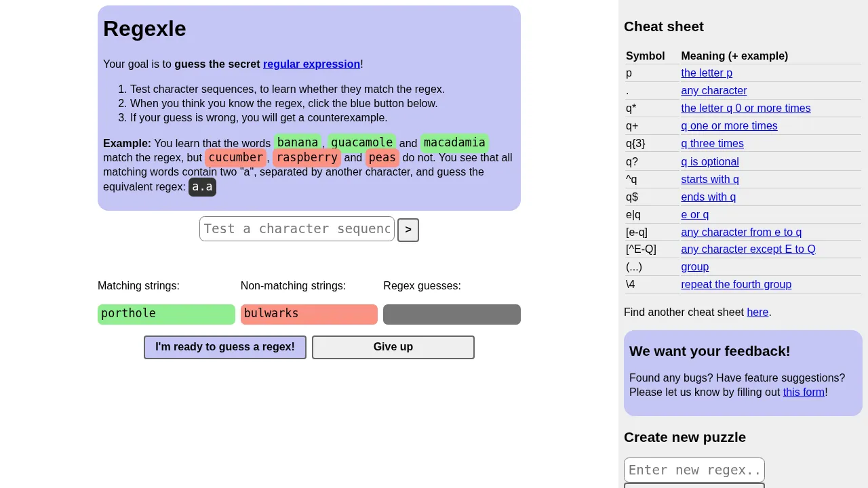Click the test sequence input field

pyautogui.click(x=296, y=229)
